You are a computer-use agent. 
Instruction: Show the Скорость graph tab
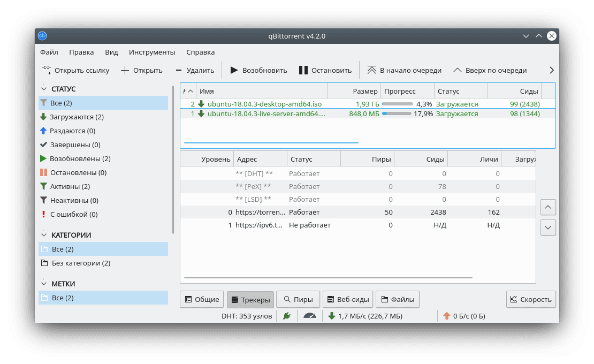[x=531, y=299]
